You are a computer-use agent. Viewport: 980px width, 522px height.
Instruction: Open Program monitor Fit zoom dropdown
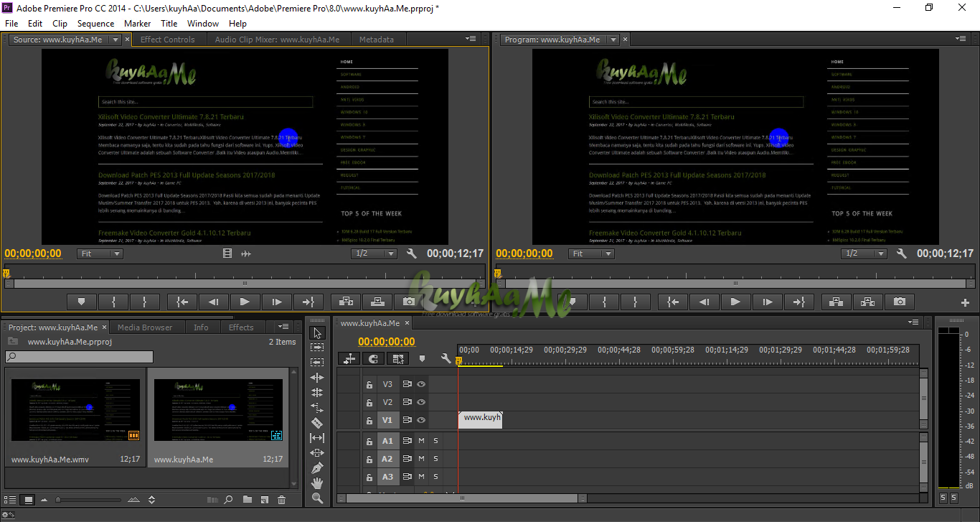click(x=591, y=253)
